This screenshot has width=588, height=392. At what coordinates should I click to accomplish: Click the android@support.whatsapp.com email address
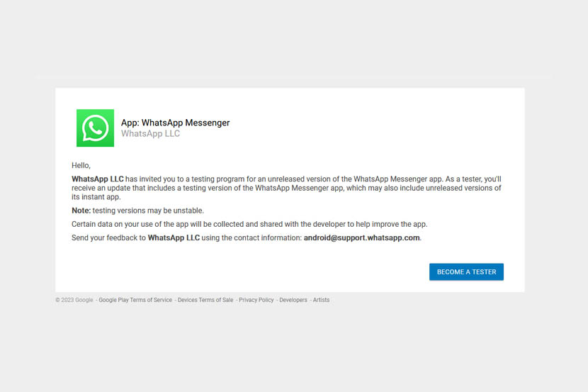tap(361, 238)
